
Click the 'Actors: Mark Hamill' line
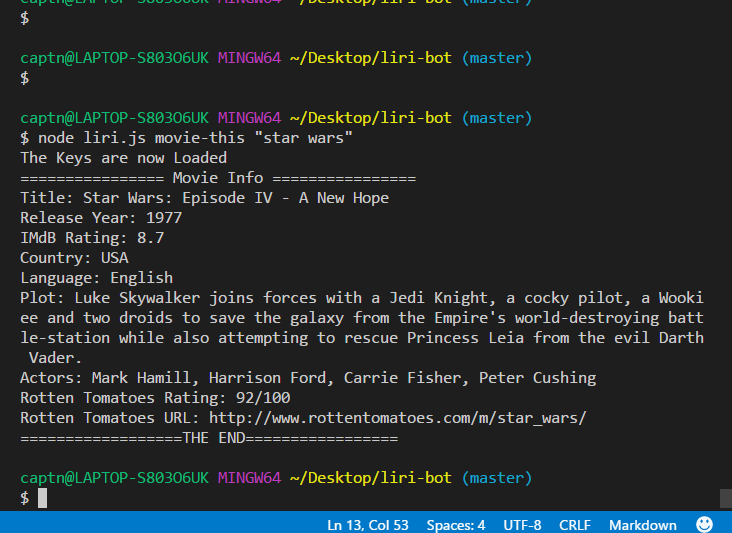pyautogui.click(x=308, y=378)
